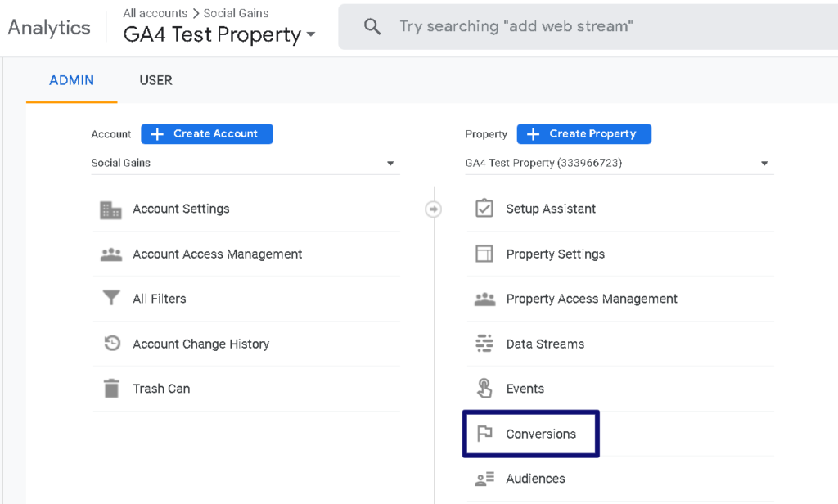
Task: Click the circular arrow between columns
Action: click(434, 209)
